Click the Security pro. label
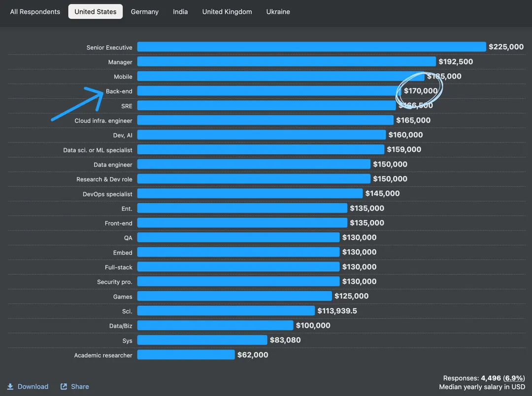This screenshot has height=396, width=532. [x=115, y=282]
